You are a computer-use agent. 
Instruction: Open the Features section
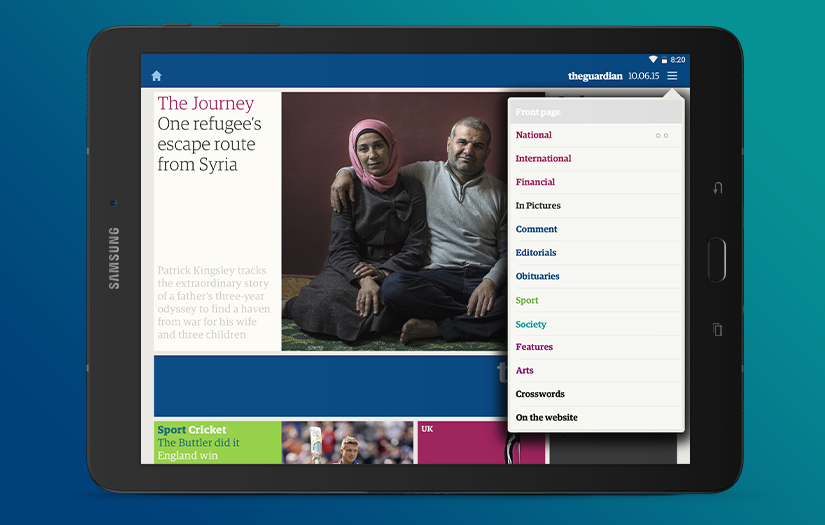(596, 347)
